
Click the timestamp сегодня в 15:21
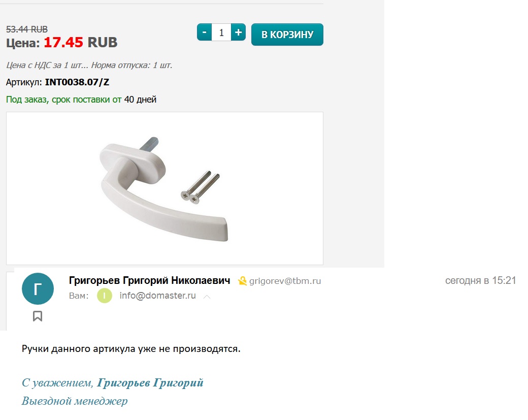pos(480,280)
